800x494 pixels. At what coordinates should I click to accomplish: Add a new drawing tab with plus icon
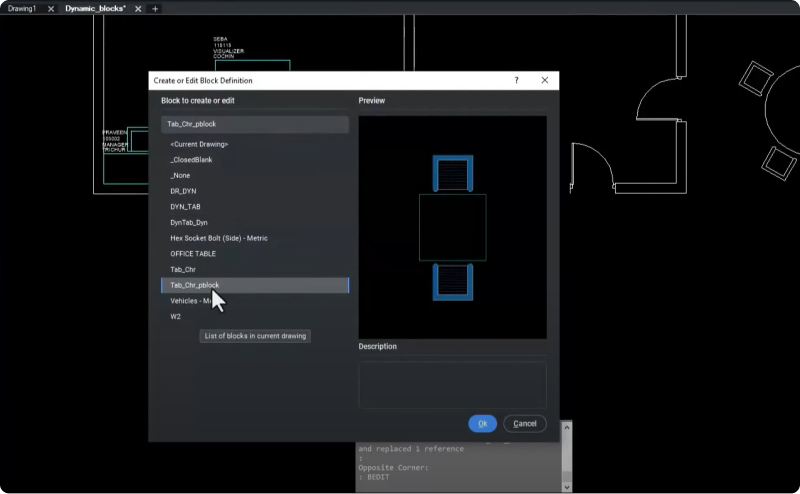(155, 8)
